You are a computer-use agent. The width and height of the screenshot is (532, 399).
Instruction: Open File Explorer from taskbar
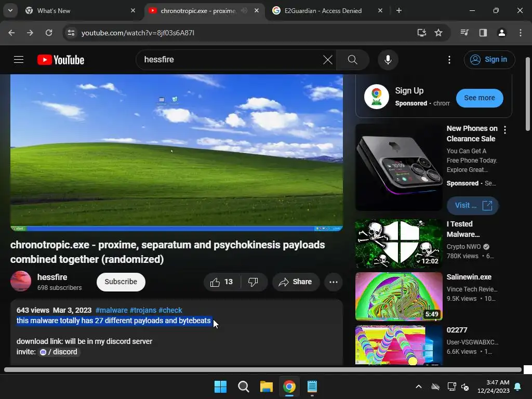coord(267,387)
